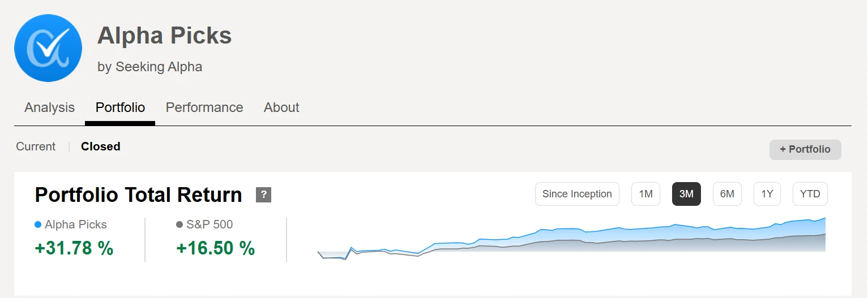Click the Alpha Picks page title
The width and height of the screenshot is (868, 298).
click(x=164, y=36)
